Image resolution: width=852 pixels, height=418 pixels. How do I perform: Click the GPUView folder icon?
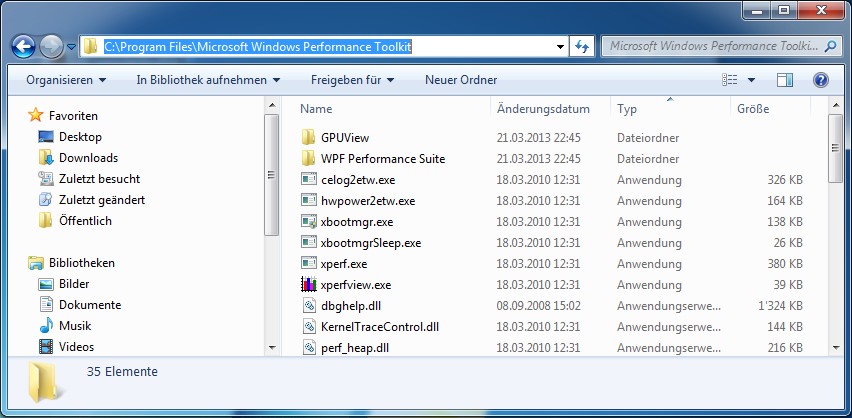(309, 138)
